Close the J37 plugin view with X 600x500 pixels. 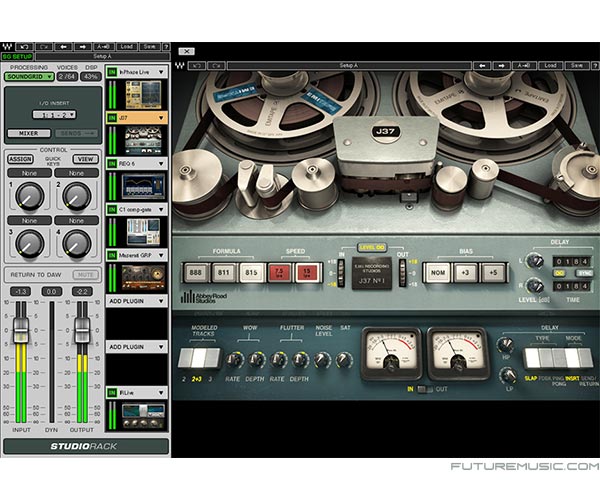point(186,51)
